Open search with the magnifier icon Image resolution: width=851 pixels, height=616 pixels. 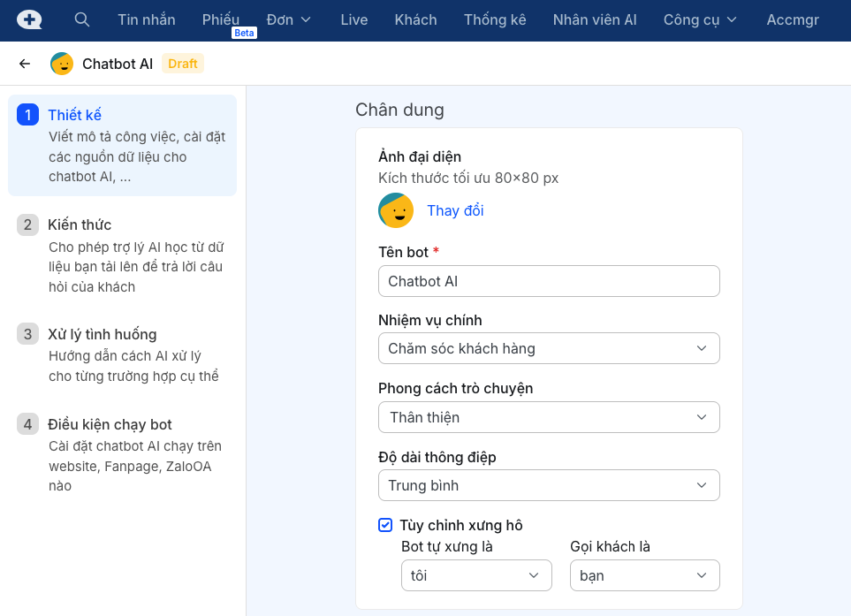click(82, 19)
